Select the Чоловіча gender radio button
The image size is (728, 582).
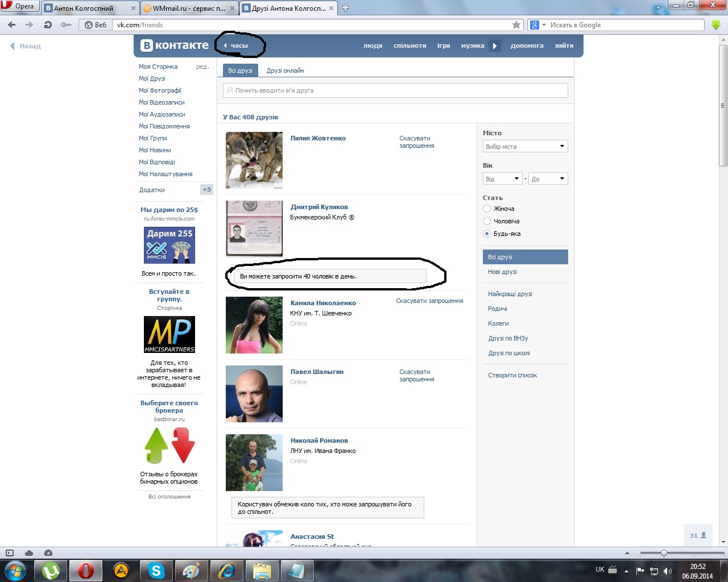coord(487,221)
